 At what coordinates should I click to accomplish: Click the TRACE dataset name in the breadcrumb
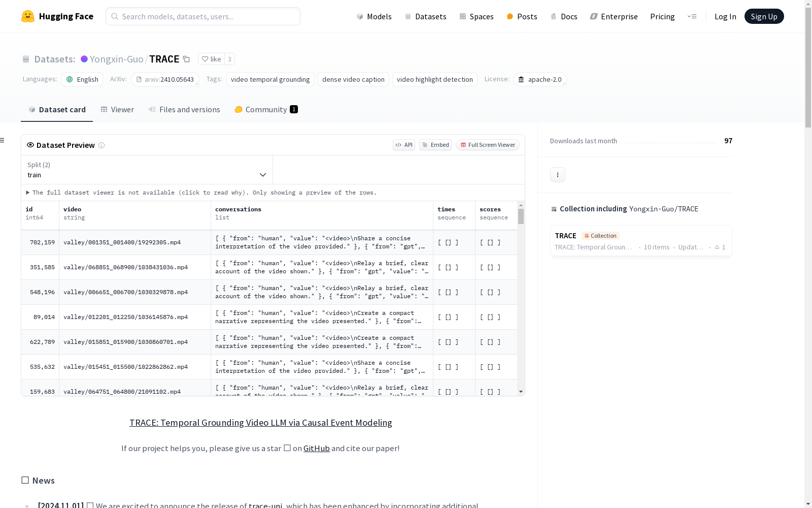point(164,59)
